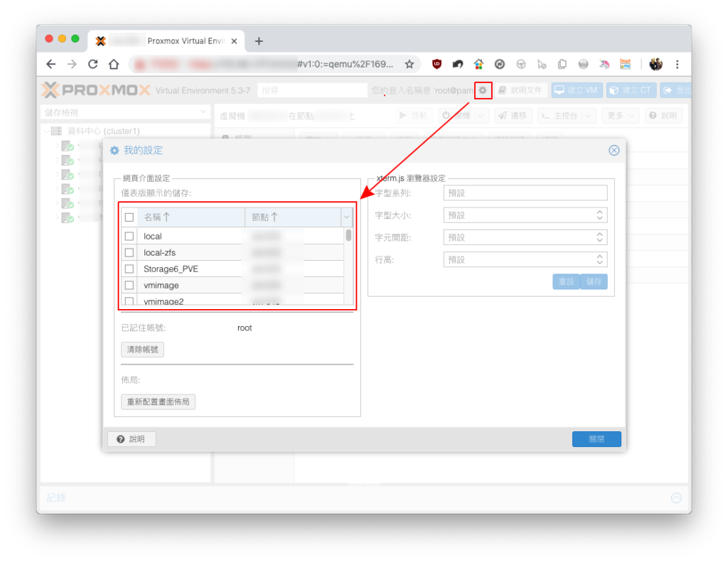Sort storage list by 節點 column
The image size is (728, 562).
(294, 217)
